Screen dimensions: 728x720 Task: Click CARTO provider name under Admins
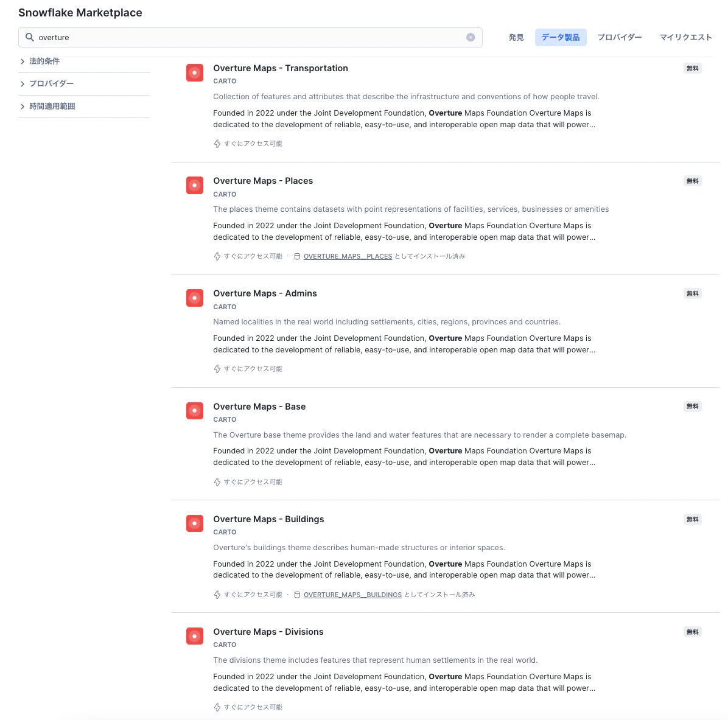225,307
